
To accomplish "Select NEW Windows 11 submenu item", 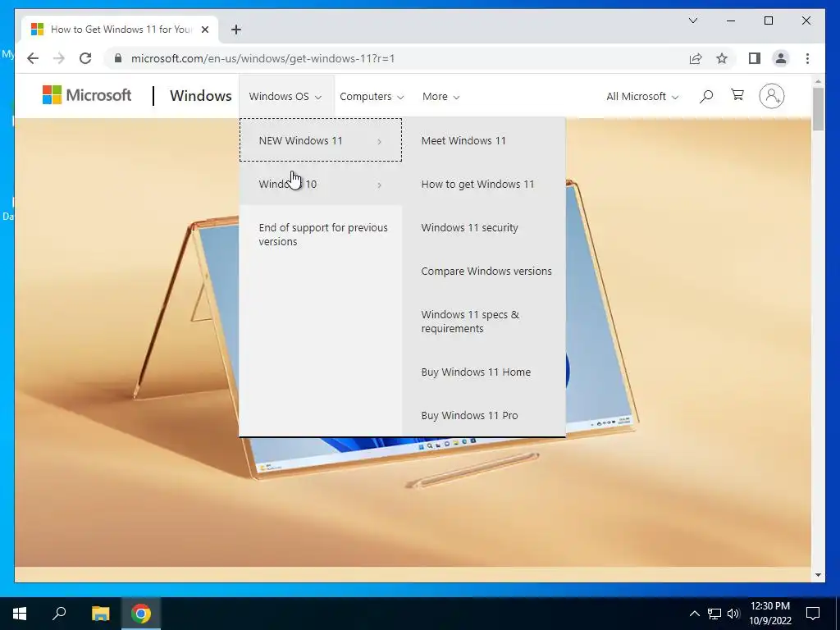I will (321, 140).
